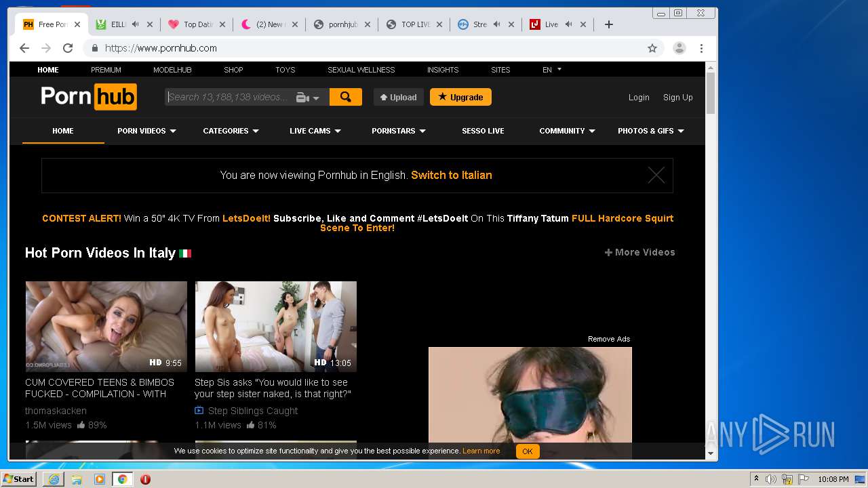This screenshot has width=868, height=488.
Task: Open PREMIUM in the top bar
Action: [x=106, y=70]
